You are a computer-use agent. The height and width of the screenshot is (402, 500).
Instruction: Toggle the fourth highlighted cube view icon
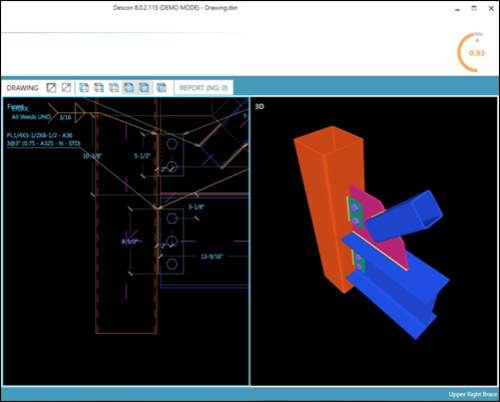(x=129, y=88)
